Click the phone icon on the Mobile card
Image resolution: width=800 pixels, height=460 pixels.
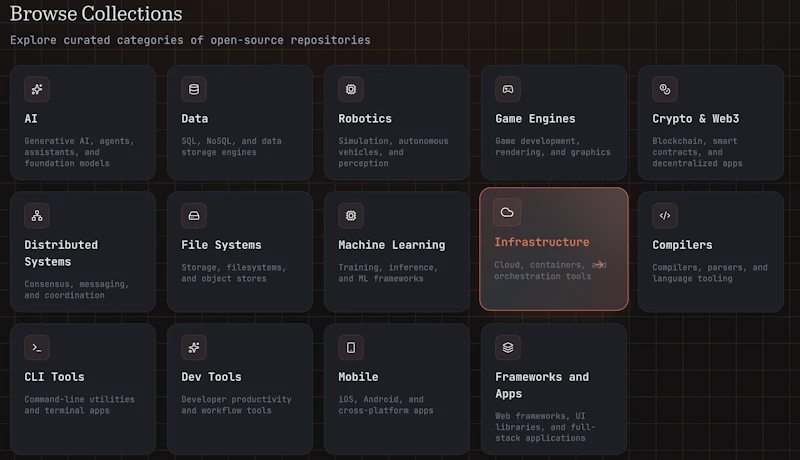351,348
